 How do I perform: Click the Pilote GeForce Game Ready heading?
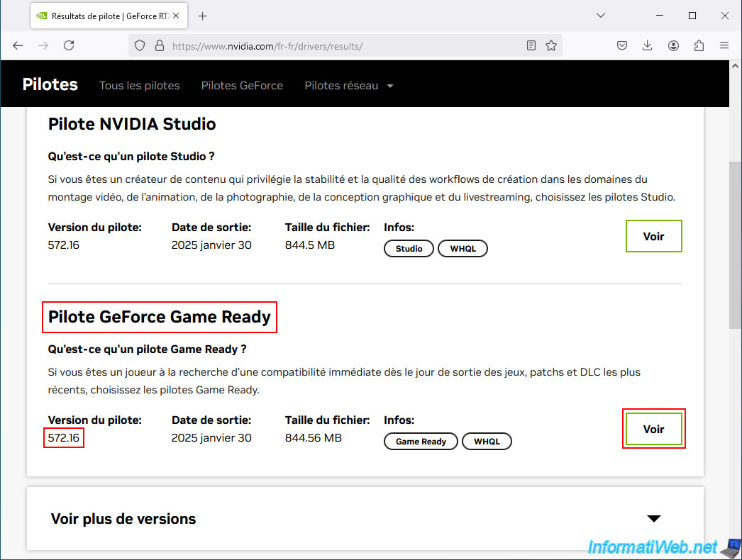(x=160, y=317)
